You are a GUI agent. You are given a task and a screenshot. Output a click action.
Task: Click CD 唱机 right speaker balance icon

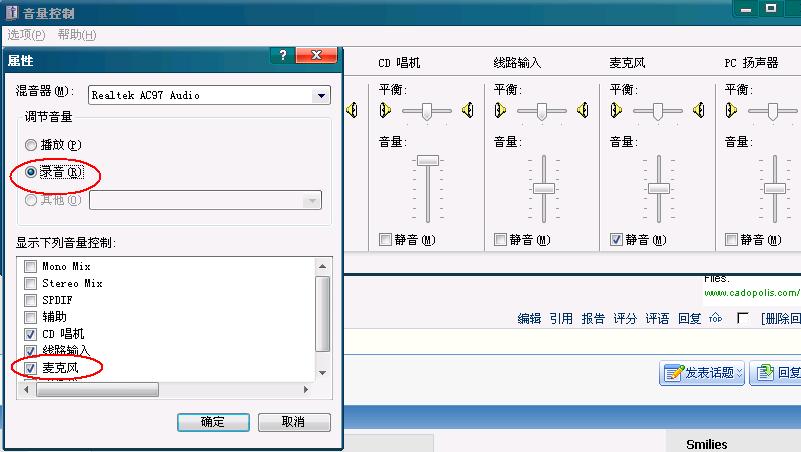coord(467,110)
